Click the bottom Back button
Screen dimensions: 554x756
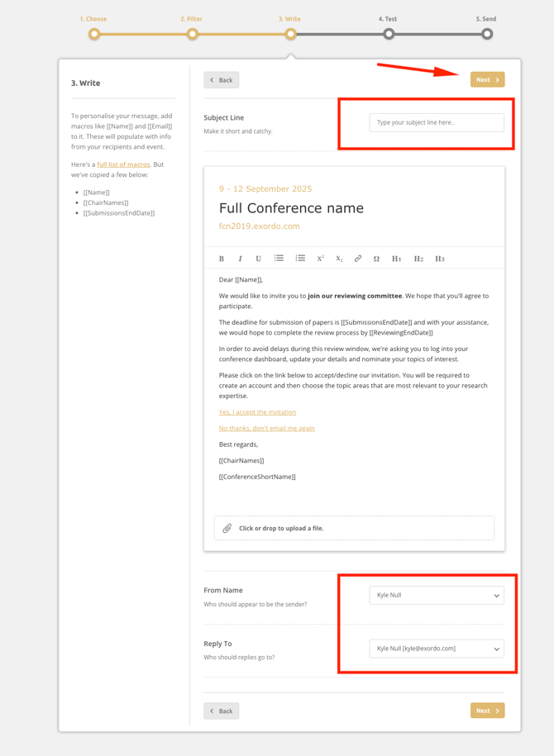(x=222, y=711)
